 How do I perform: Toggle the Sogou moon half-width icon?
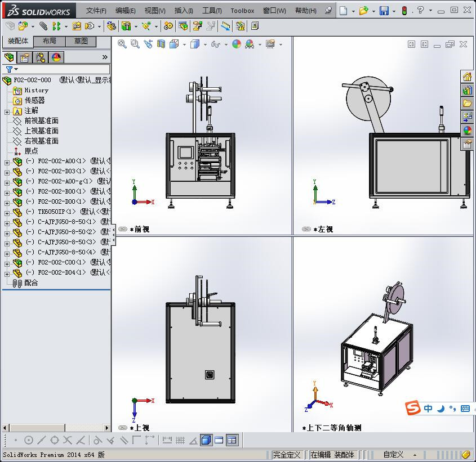pos(441,409)
